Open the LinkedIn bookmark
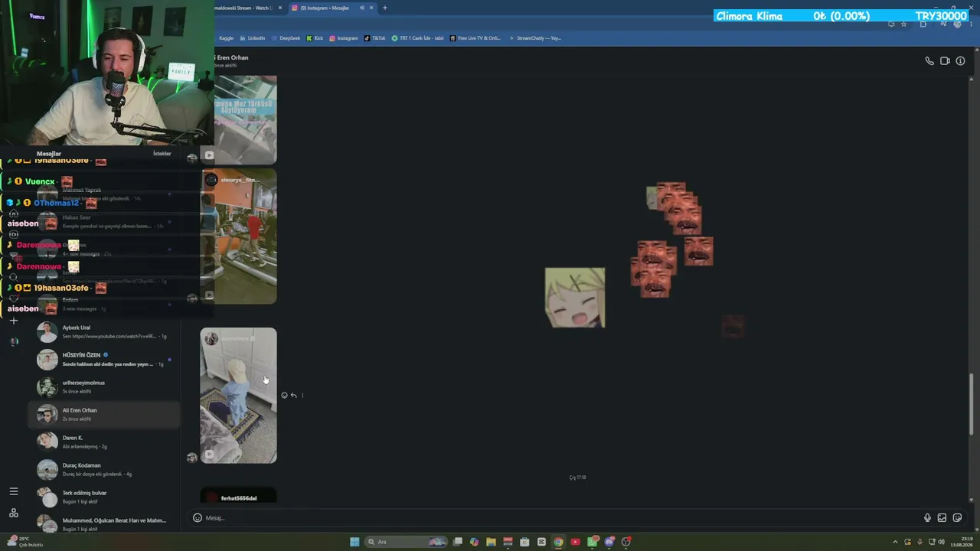Viewport: 980px width, 551px height. click(253, 38)
